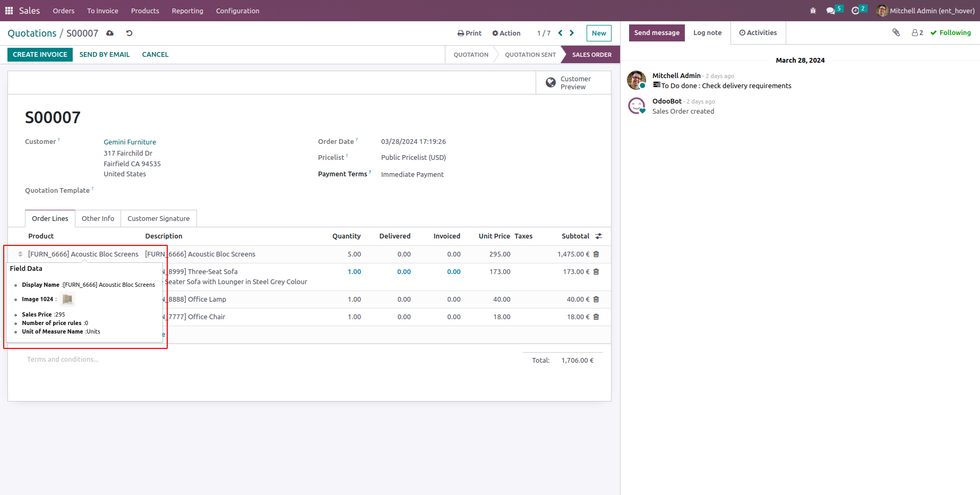Expand Mitchell Admin user menu
Image resolution: width=980 pixels, height=495 pixels.
tap(925, 11)
